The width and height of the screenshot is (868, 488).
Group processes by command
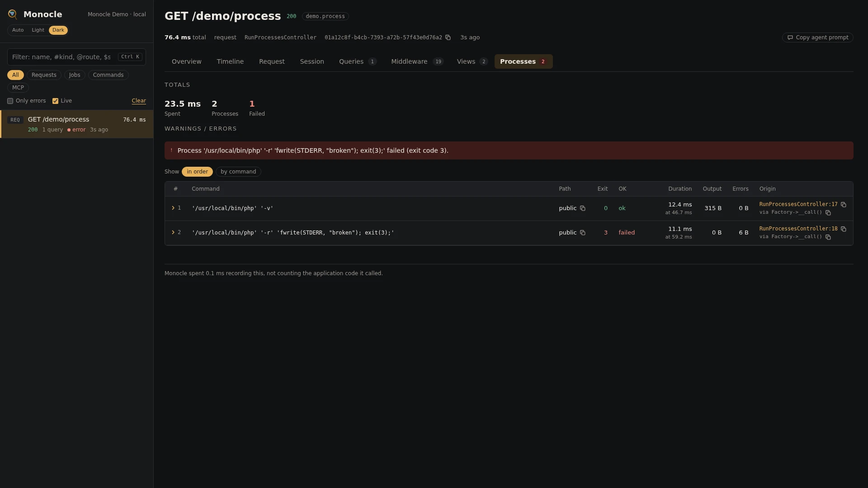click(238, 172)
